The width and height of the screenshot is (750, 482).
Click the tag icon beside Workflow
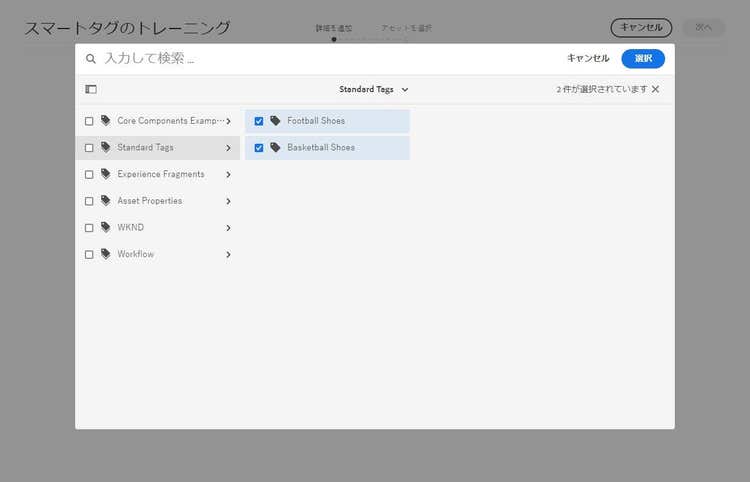pyautogui.click(x=105, y=254)
